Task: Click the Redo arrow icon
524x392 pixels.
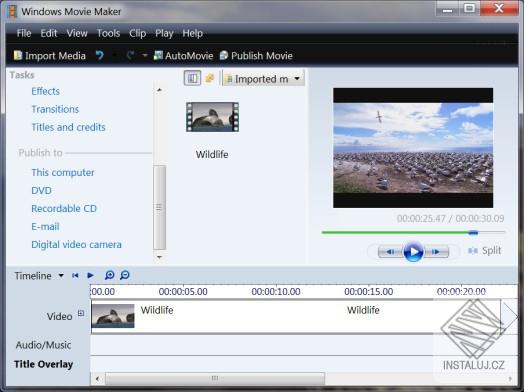Action: click(x=130, y=55)
